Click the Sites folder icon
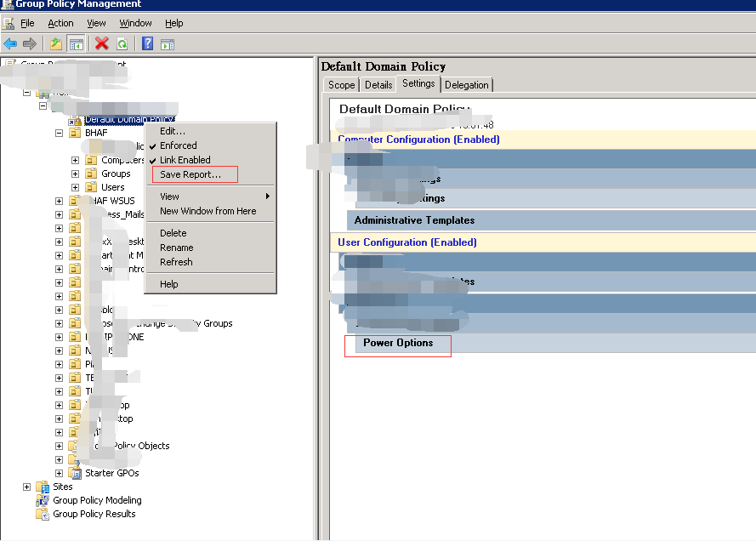Image resolution: width=756 pixels, height=541 pixels. coord(43,487)
